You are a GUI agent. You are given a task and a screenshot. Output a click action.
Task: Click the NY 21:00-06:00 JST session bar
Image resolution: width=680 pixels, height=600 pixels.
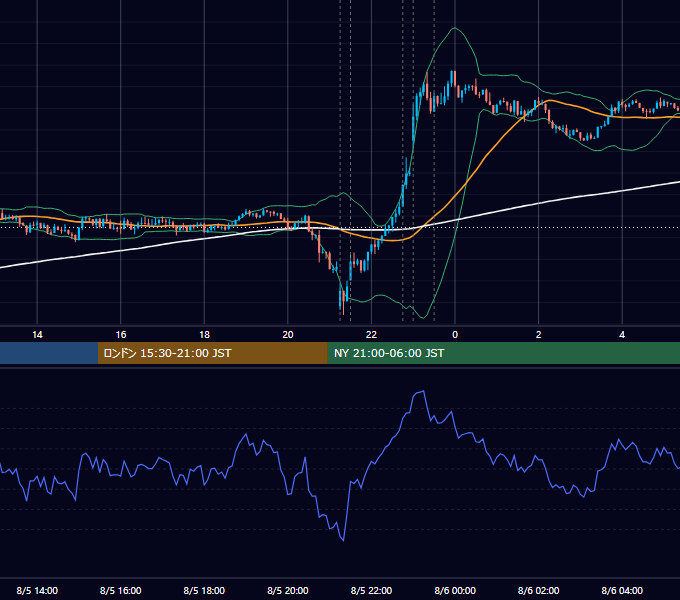[503, 353]
